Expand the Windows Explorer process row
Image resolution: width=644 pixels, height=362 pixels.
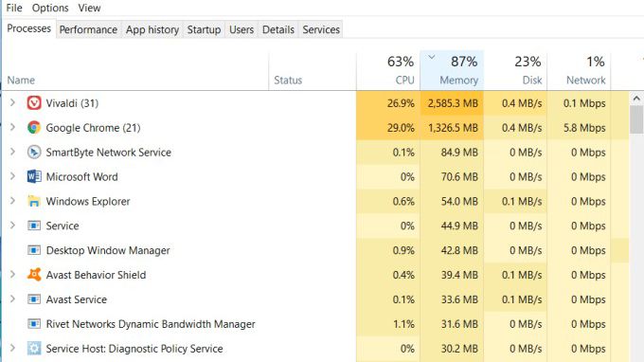coord(12,201)
